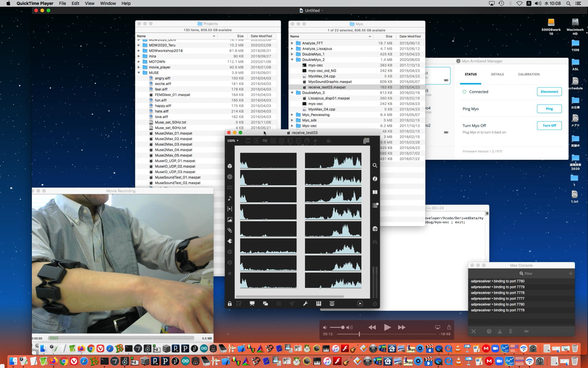Open the Max patcher search magnifier icon

tap(375, 165)
